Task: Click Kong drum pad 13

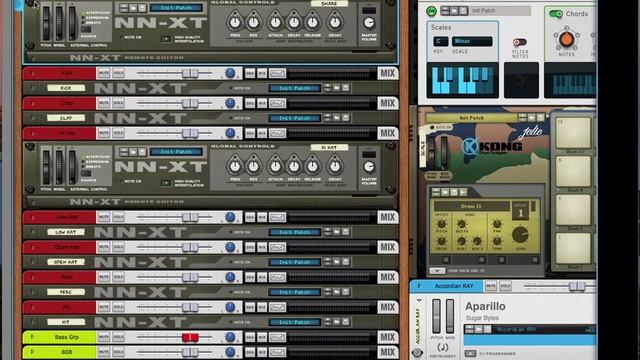Action: coord(573,133)
